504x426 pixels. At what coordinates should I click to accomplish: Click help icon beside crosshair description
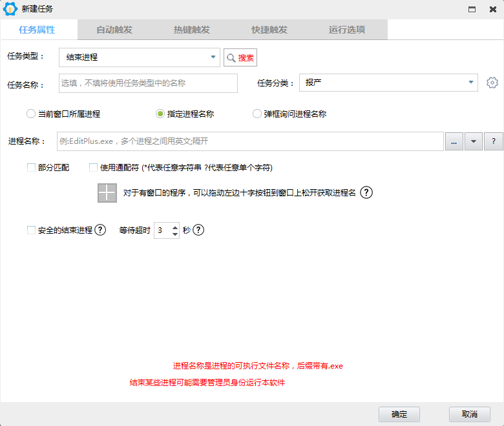pos(366,193)
